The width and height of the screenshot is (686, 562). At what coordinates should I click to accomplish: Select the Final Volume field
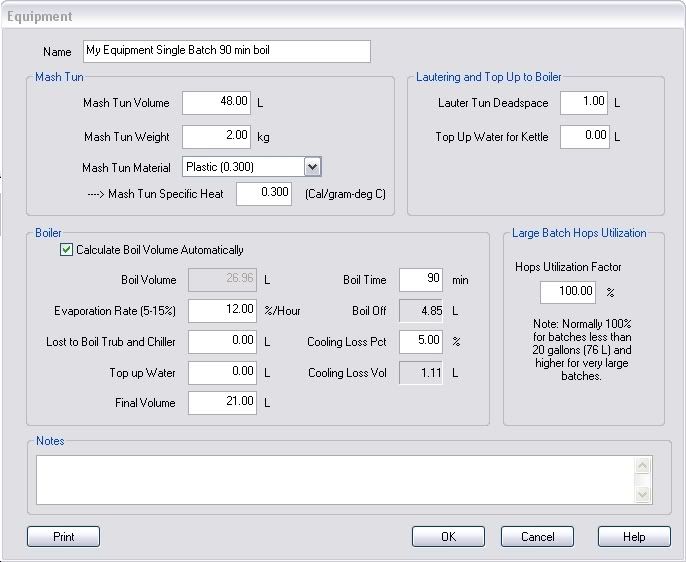point(222,403)
